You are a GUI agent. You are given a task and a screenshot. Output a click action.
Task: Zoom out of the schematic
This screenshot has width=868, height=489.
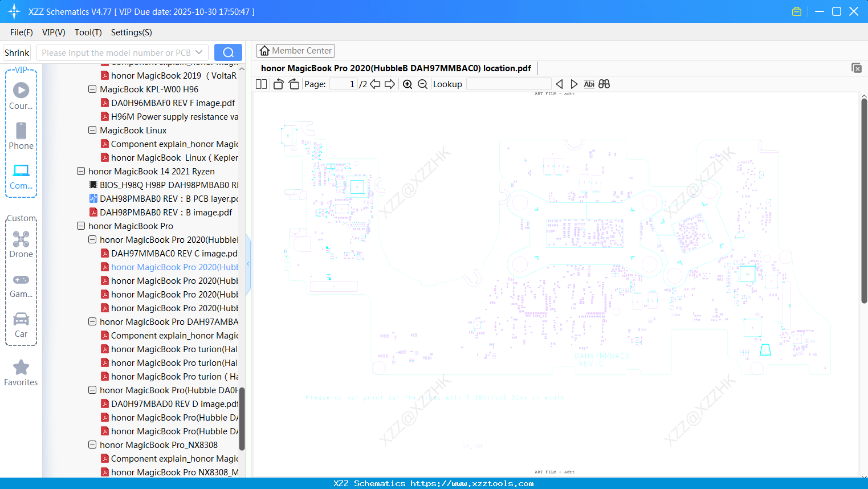point(422,84)
